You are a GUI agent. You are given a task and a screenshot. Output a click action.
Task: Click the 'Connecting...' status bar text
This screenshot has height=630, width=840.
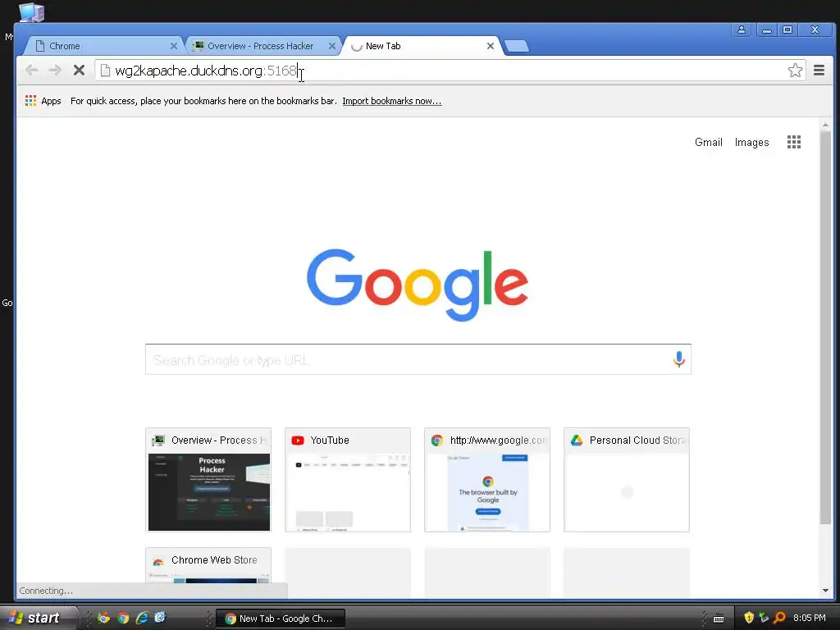point(46,591)
